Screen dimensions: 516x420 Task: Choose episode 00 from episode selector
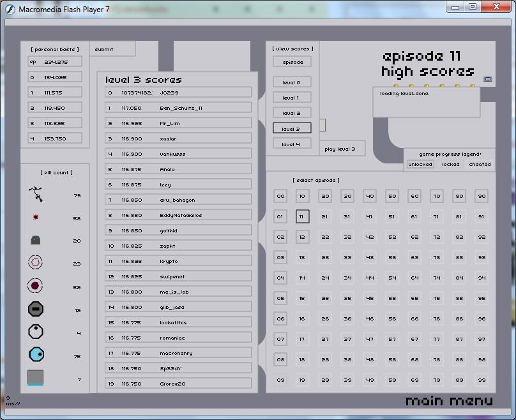[280, 197]
